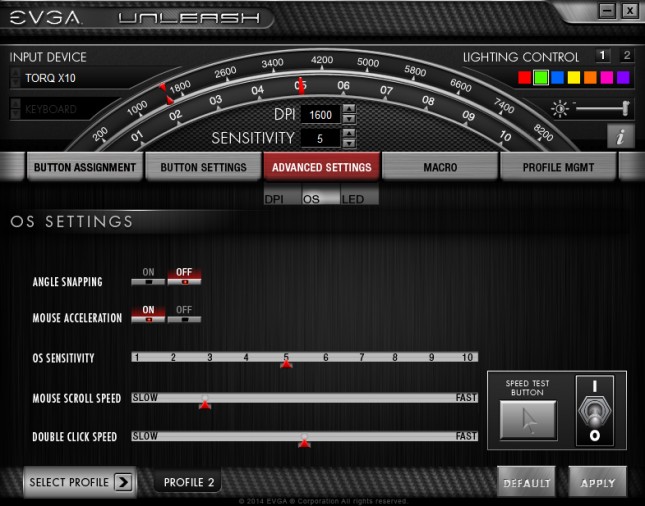Screen dimensions: 645x506
Task: Pick the magenta lighting color
Action: pyautogui.click(x=607, y=77)
